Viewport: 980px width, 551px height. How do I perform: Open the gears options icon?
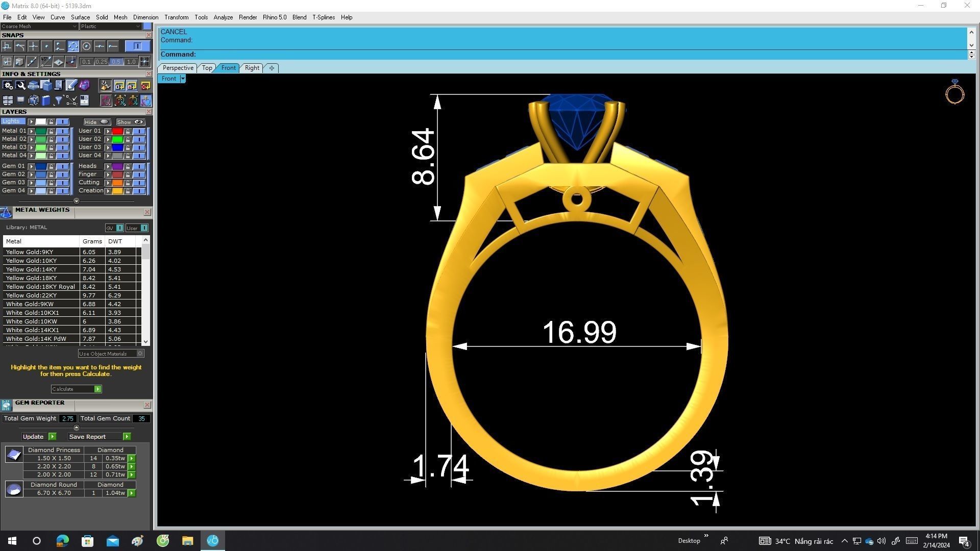coord(8,85)
